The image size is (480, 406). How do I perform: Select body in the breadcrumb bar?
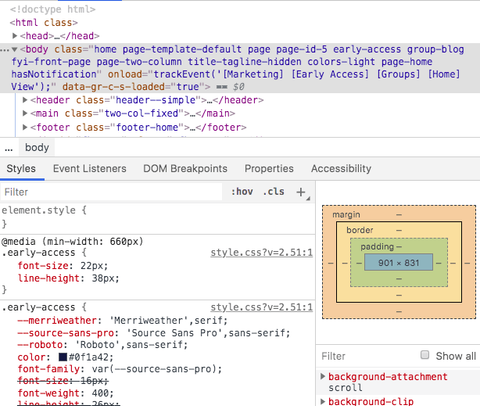(x=37, y=147)
